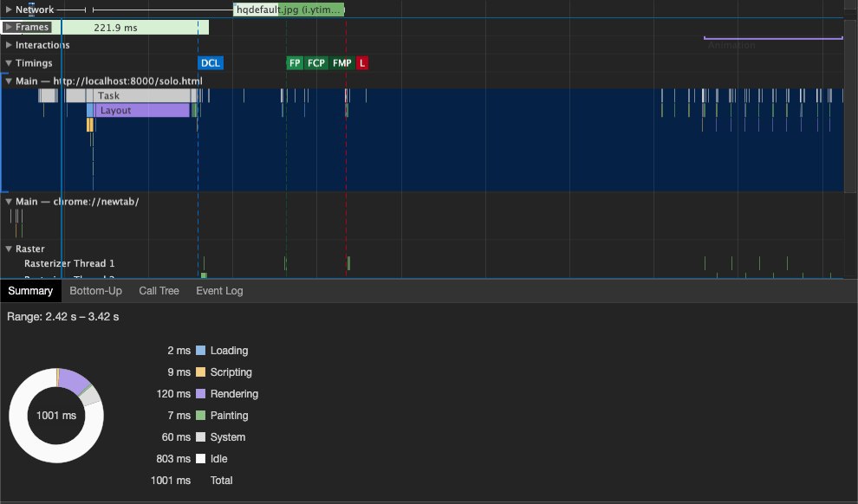Select the purple Layout event block
The height and width of the screenshot is (504, 858).
[x=142, y=110]
